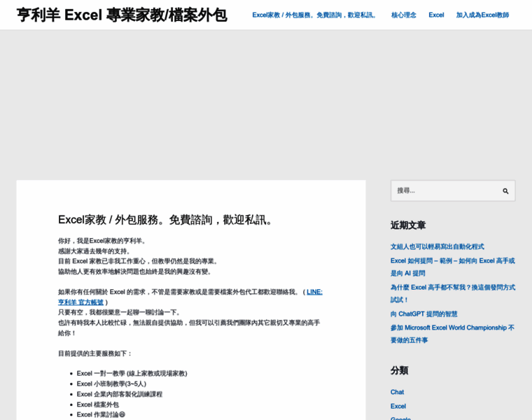Open the Excel家教 / 外包服務 menu item
The width and height of the screenshot is (532, 420).
(x=314, y=15)
